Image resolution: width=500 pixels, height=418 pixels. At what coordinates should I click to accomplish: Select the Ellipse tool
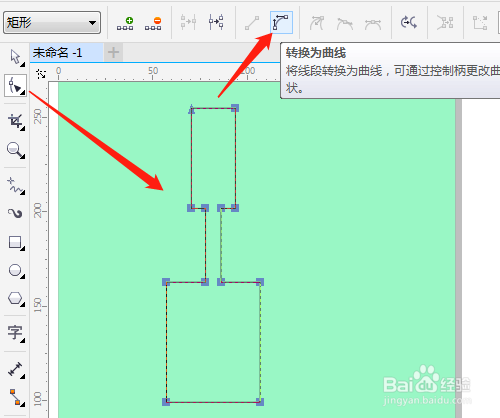(16, 271)
